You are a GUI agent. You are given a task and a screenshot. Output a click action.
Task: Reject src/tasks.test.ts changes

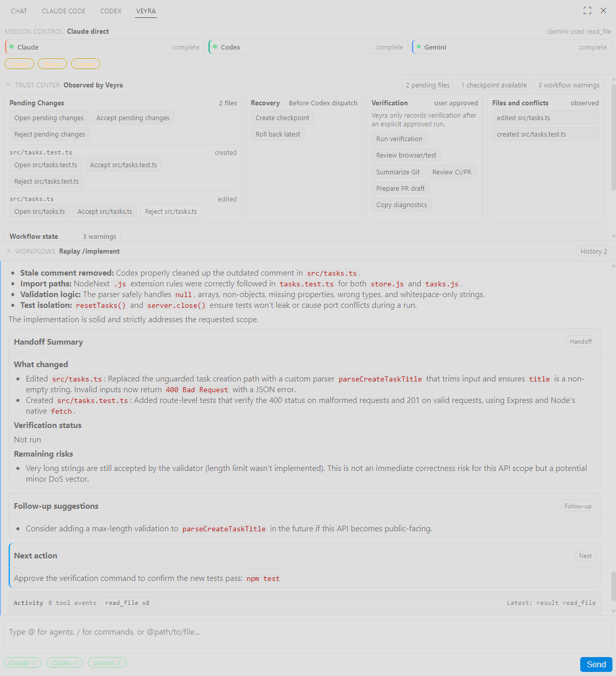point(47,181)
